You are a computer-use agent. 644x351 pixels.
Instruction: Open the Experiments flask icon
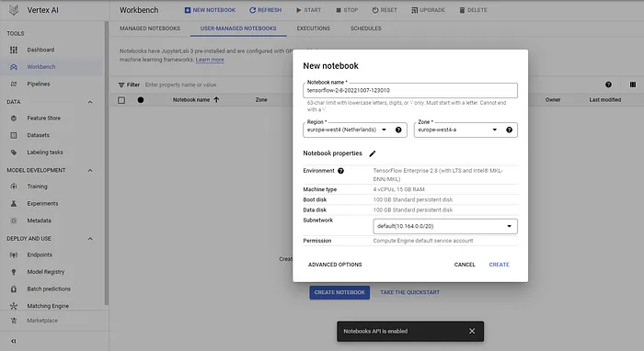pos(14,204)
